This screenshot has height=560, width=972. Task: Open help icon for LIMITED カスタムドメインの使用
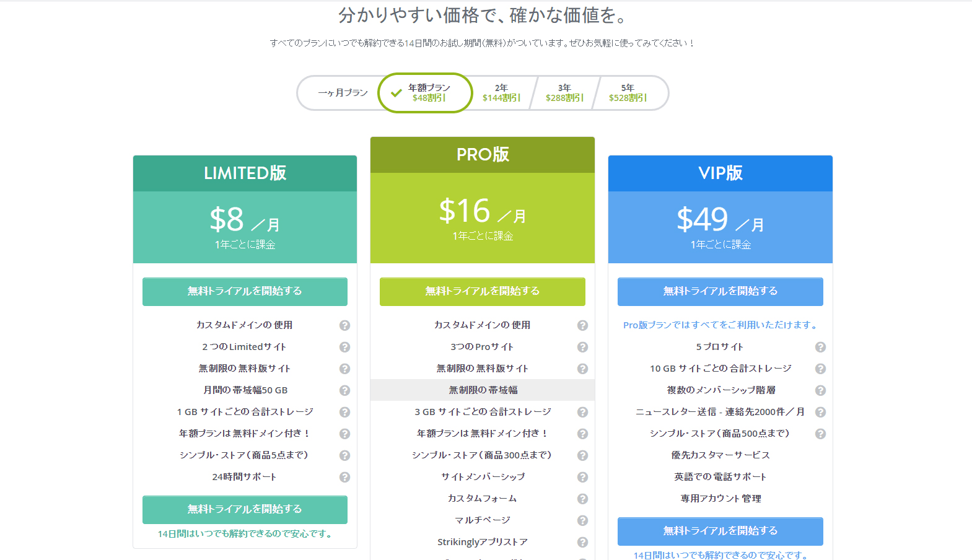coord(344,325)
